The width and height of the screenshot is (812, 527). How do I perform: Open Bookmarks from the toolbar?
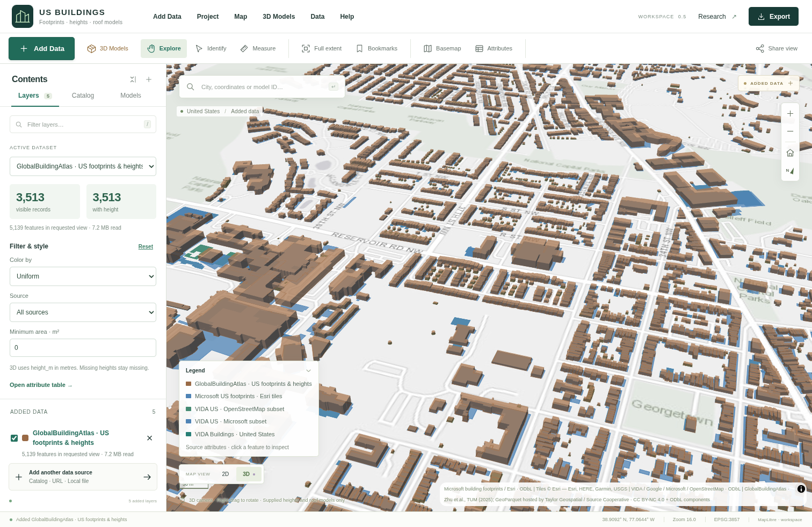coord(376,48)
